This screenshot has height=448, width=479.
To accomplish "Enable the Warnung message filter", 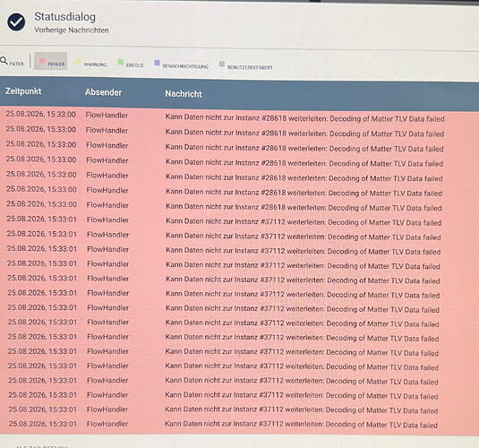I will pos(91,63).
